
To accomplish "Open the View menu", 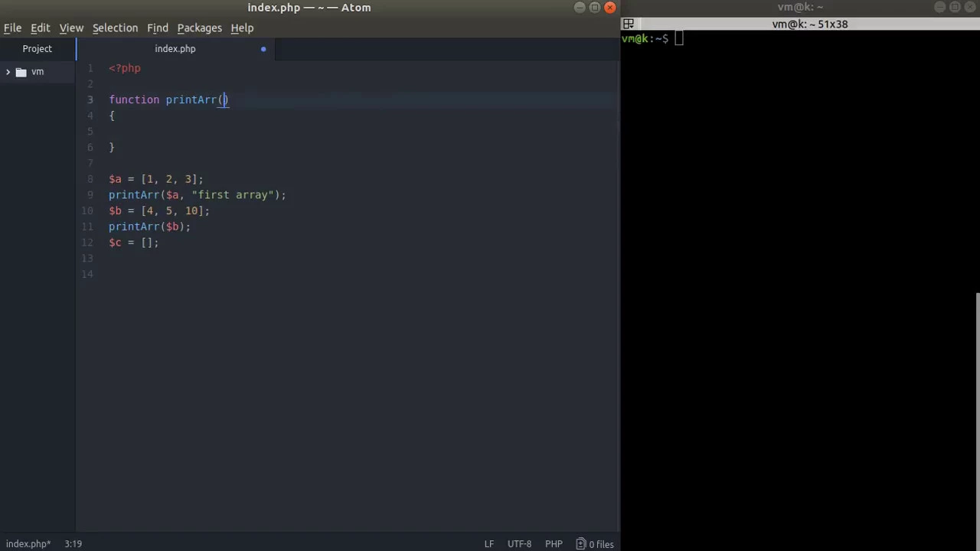I will coord(71,28).
